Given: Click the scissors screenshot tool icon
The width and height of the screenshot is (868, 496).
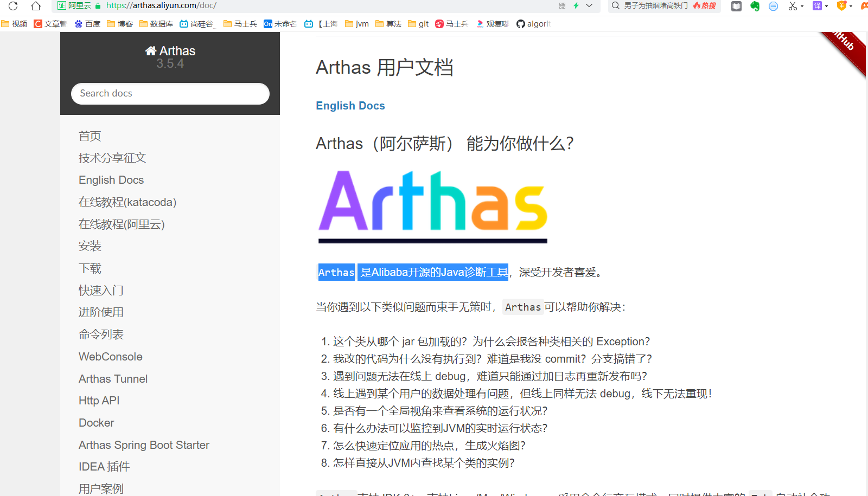Looking at the screenshot, I should coord(793,6).
